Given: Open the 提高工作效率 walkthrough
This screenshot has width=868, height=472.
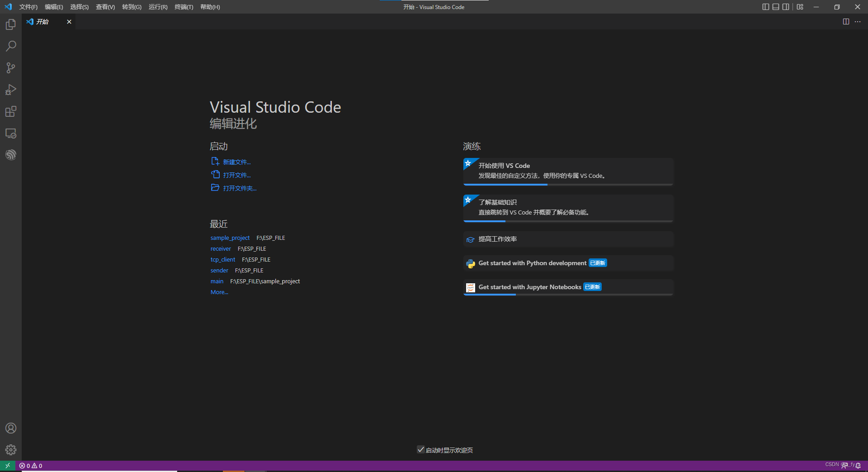Looking at the screenshot, I should tap(568, 239).
